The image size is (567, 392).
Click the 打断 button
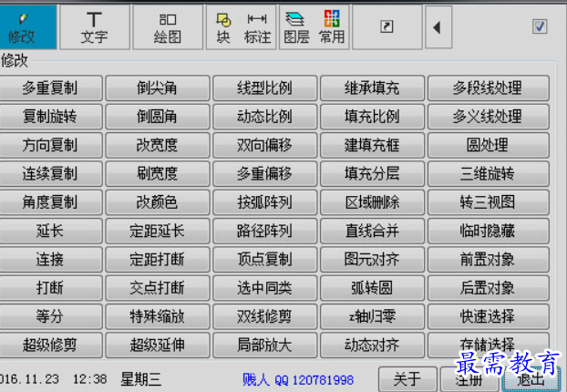point(50,288)
